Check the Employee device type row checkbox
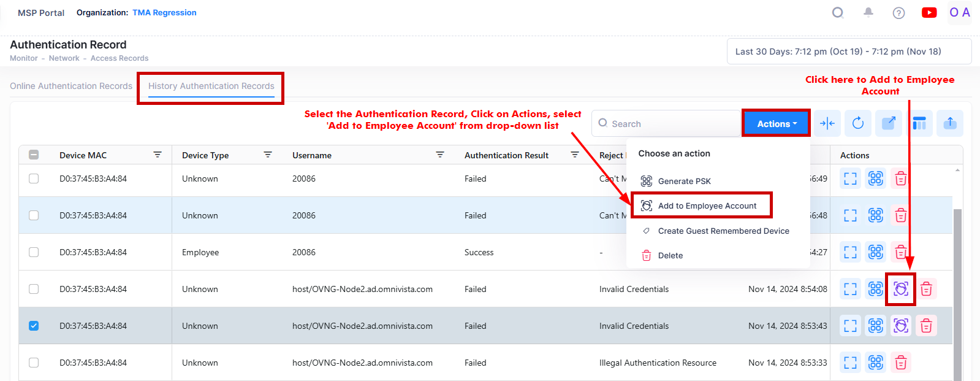 pos(34,252)
